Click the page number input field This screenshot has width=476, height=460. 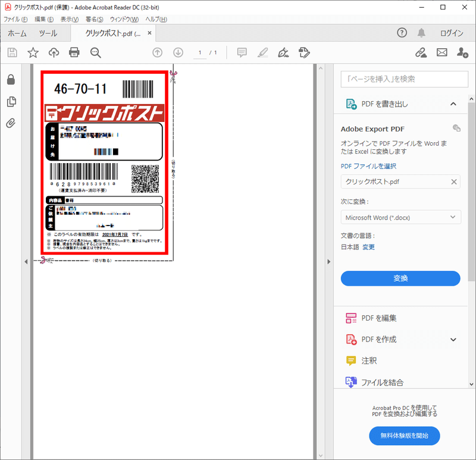tap(200, 52)
